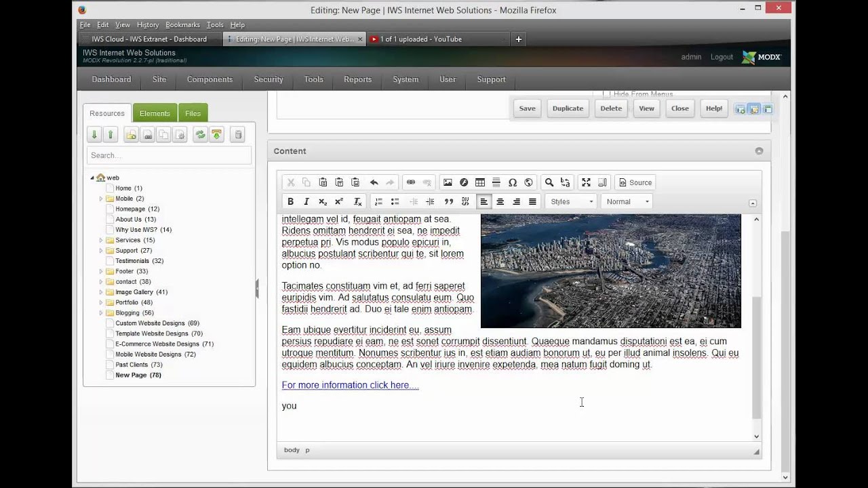Save the resource
The width and height of the screenshot is (868, 488).
[x=527, y=108]
